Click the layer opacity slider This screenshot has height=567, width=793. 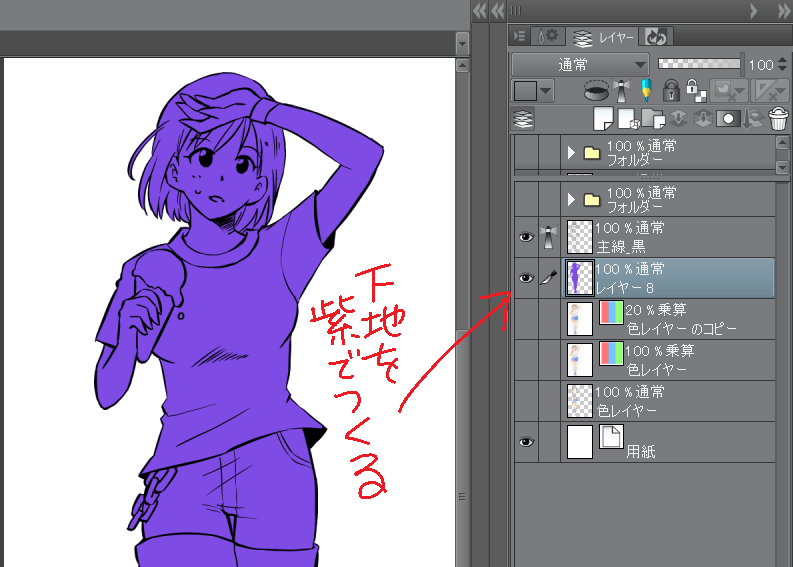pos(698,64)
